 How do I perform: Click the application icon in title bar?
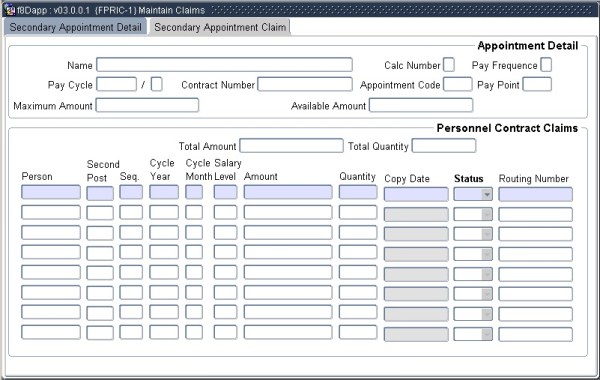[9, 10]
